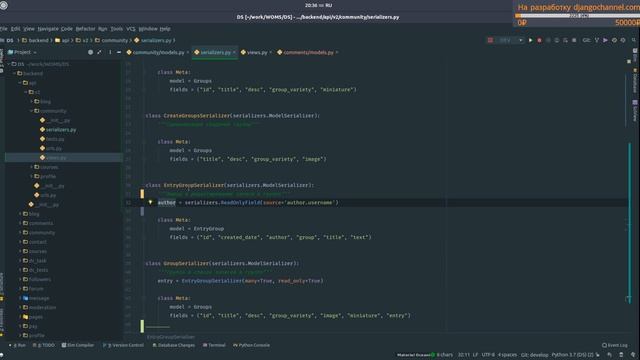640x360 pixels.
Task: Open the Terminal tool window
Action: click(214, 345)
